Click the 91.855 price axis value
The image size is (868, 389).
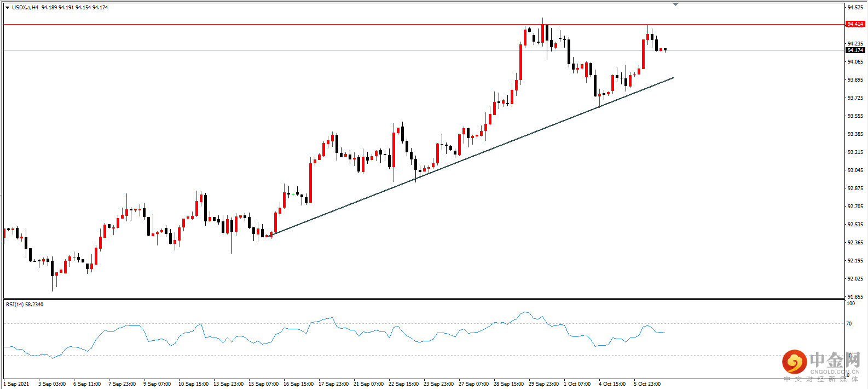point(855,297)
